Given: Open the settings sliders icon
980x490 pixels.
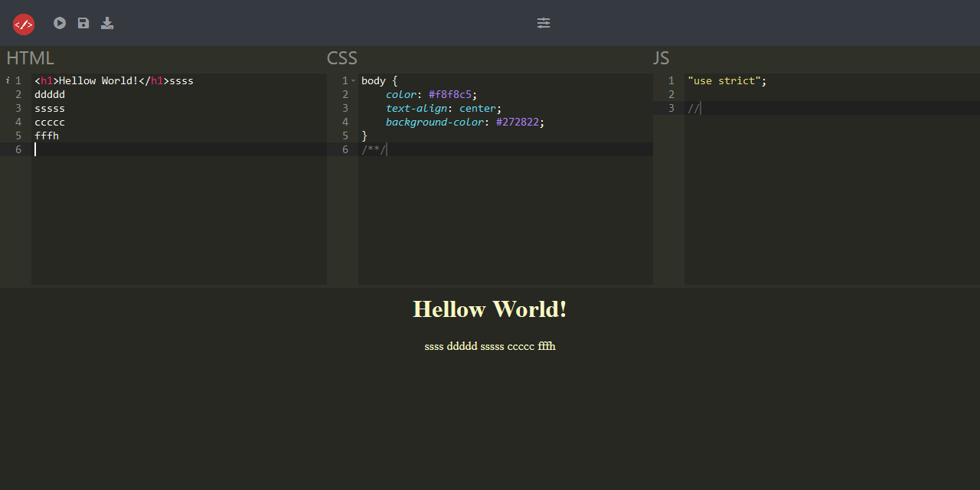Looking at the screenshot, I should 544,23.
